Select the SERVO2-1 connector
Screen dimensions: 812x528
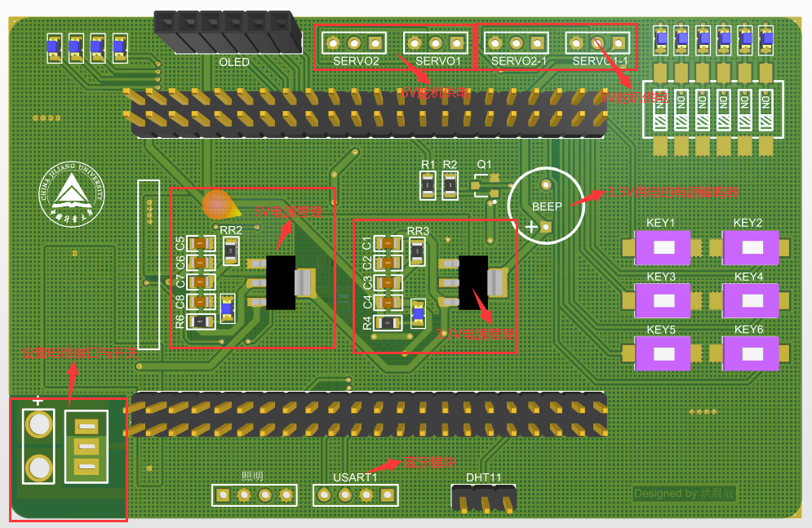516,42
